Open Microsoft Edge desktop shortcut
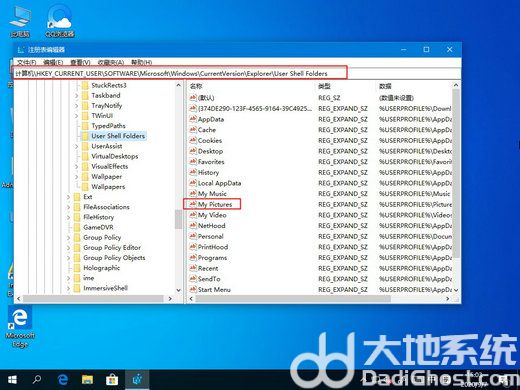 [20, 327]
